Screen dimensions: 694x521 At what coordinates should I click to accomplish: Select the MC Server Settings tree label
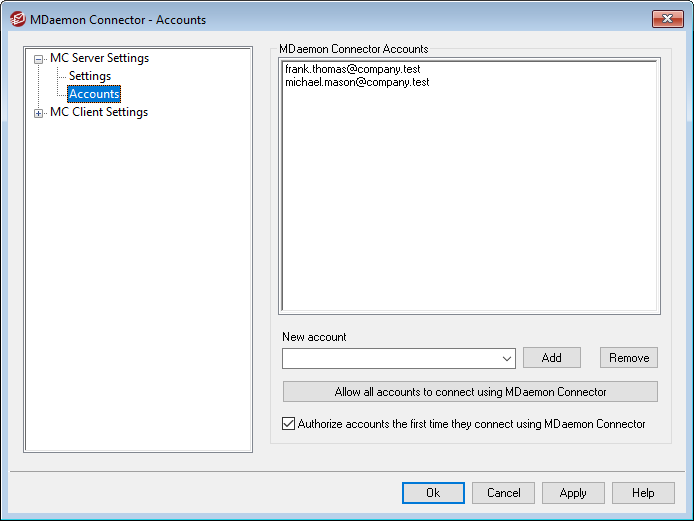pos(99,58)
